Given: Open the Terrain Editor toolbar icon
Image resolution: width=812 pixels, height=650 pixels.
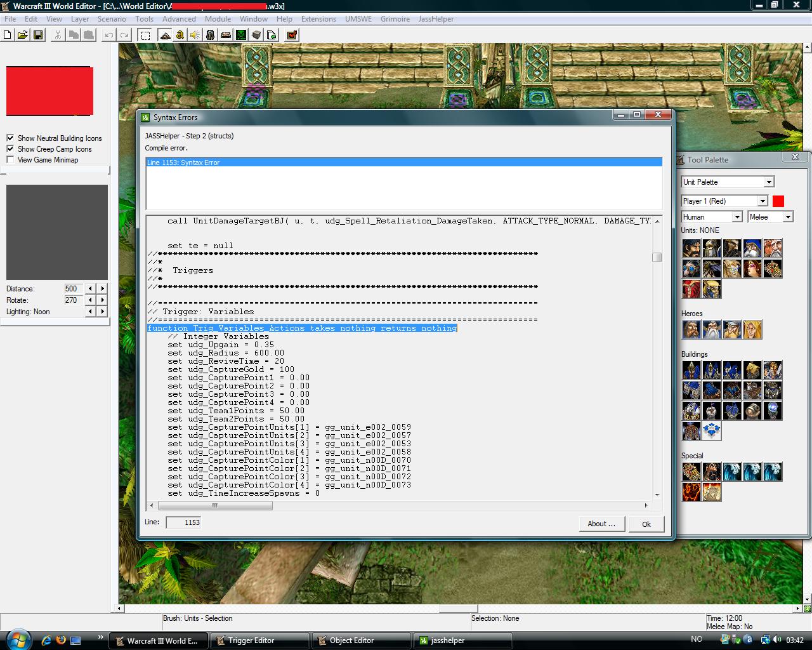Looking at the screenshot, I should (165, 35).
